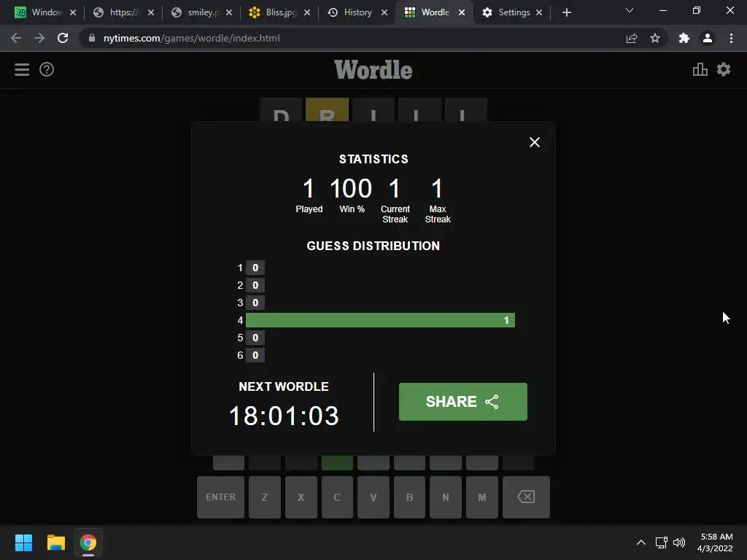Switch to the Bliss.jpg tab
The image size is (747, 560).
pos(280,12)
